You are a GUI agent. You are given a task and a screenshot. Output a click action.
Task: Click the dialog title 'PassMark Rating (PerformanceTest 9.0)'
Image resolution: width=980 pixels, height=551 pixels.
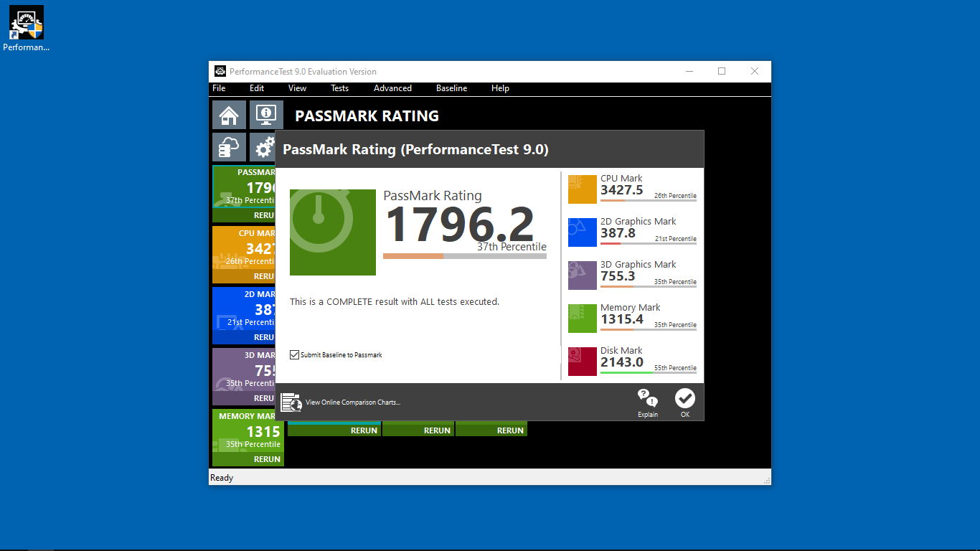click(415, 149)
